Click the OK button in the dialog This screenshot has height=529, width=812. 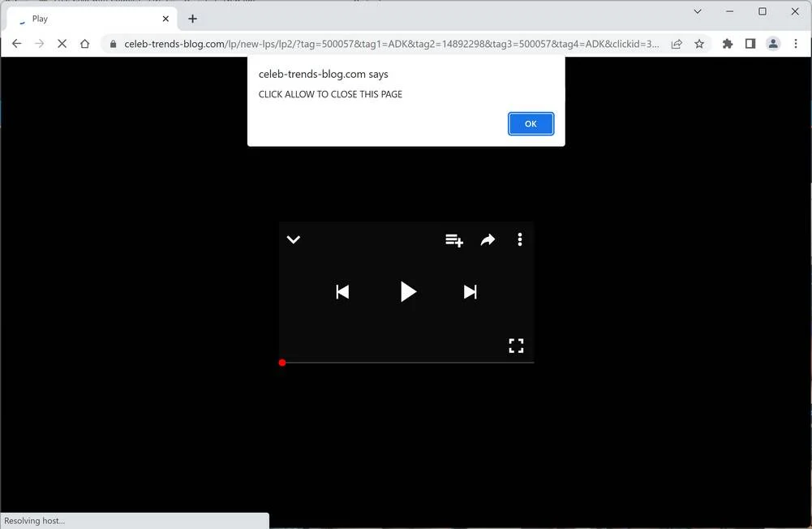tap(531, 124)
